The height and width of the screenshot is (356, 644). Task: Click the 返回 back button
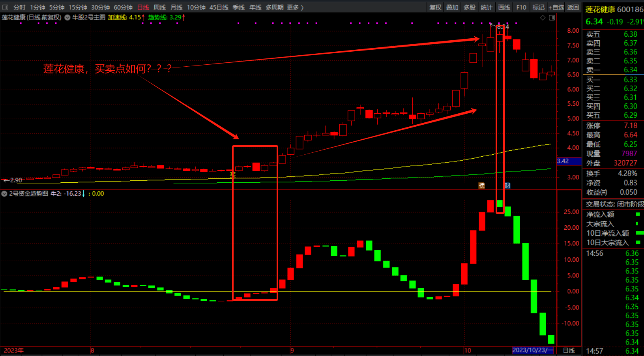click(x=573, y=7)
